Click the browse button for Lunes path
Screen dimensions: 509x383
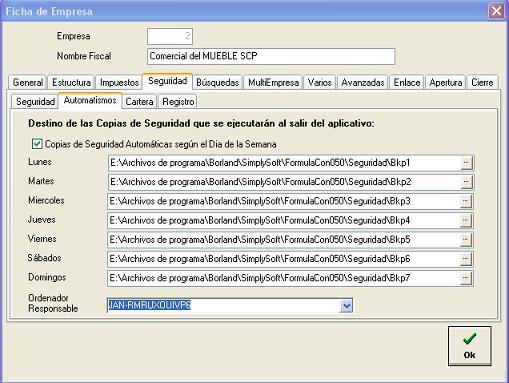(466, 163)
